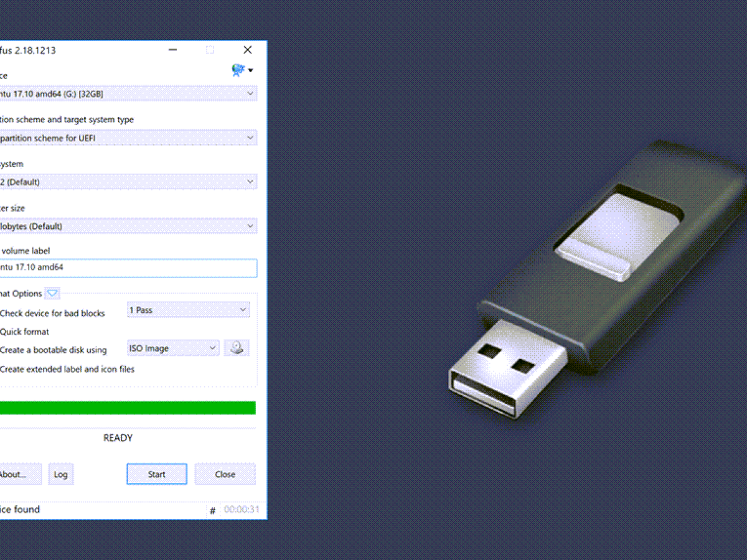Collapse the Format Options arrow toggle
This screenshot has height=560, width=747.
(x=52, y=294)
